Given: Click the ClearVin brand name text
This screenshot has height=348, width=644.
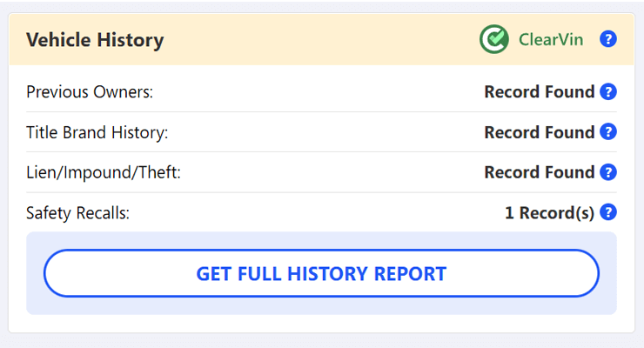Looking at the screenshot, I should point(551,40).
